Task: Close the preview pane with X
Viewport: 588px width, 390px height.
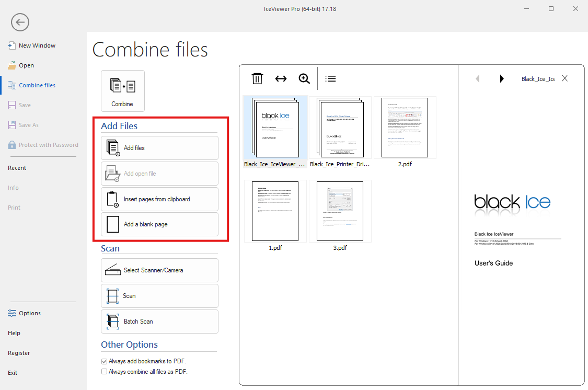Action: (565, 78)
